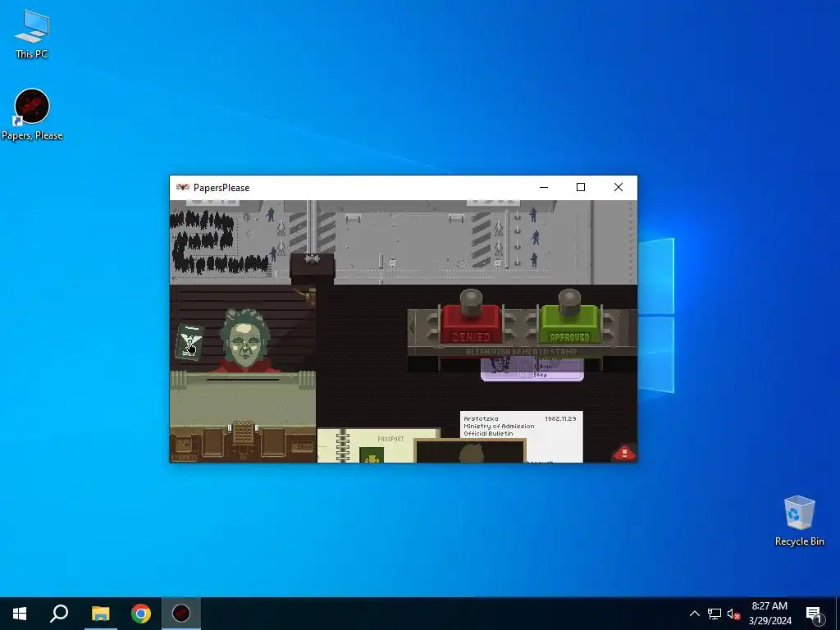This screenshot has height=630, width=840.
Task: Select the cream PASSPORT document on the desk
Action: pos(378,445)
